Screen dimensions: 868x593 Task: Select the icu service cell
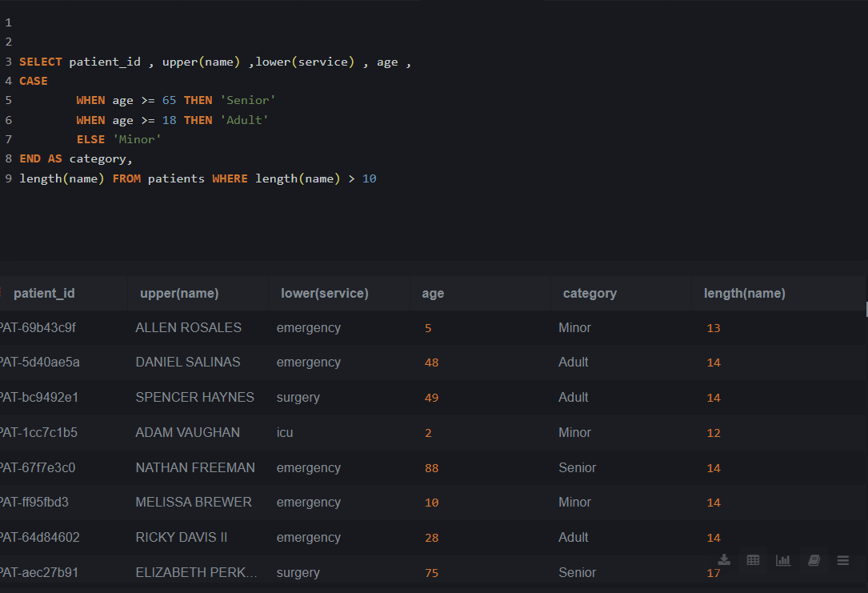click(285, 432)
